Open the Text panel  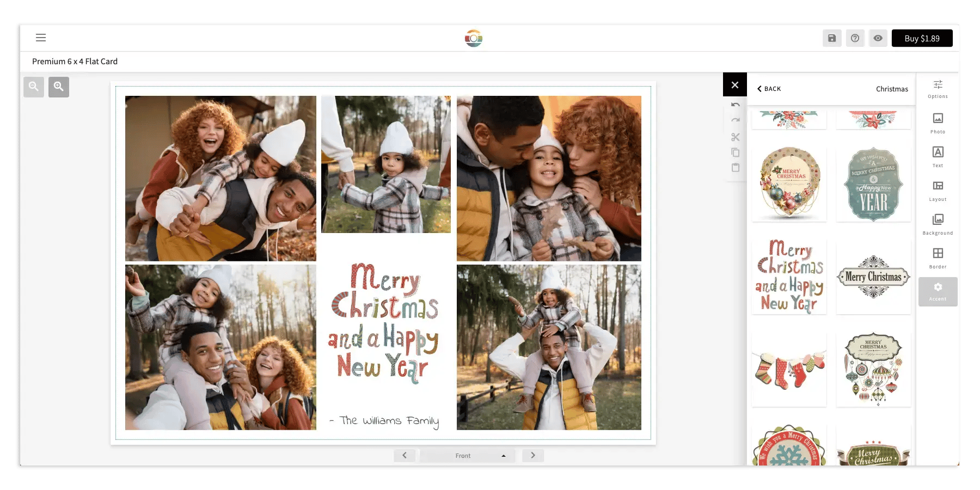[938, 156]
